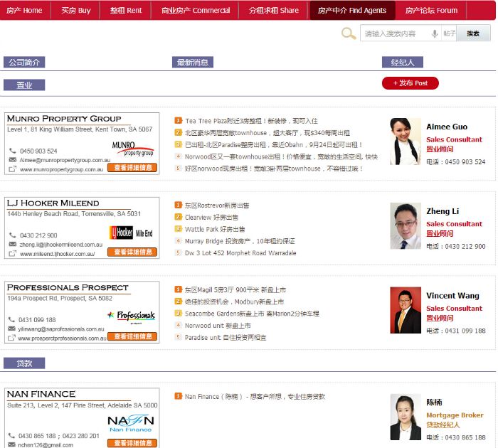
Task: Click LJ Hooker Mile End logo
Action: [132, 233]
